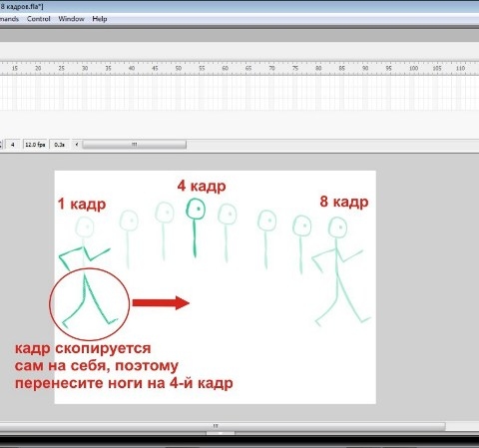Click the timeline scroll-left arrow
479x448 pixels.
point(77,145)
